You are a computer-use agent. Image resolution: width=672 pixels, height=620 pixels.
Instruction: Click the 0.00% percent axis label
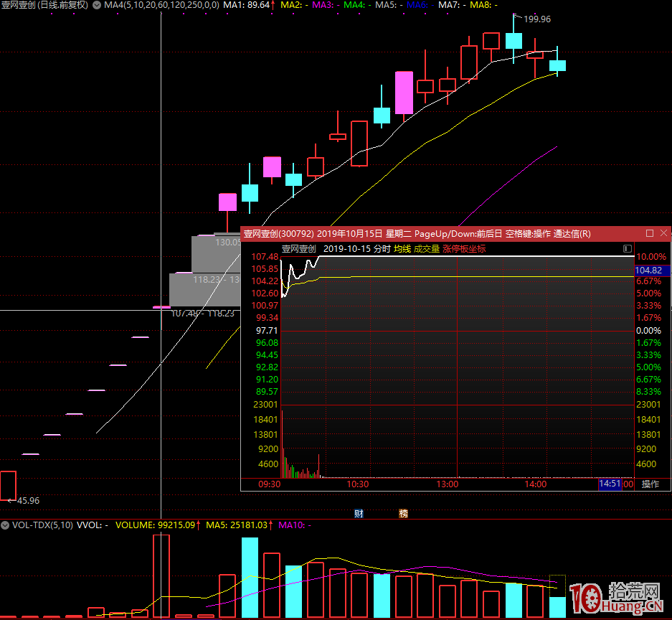tap(648, 331)
